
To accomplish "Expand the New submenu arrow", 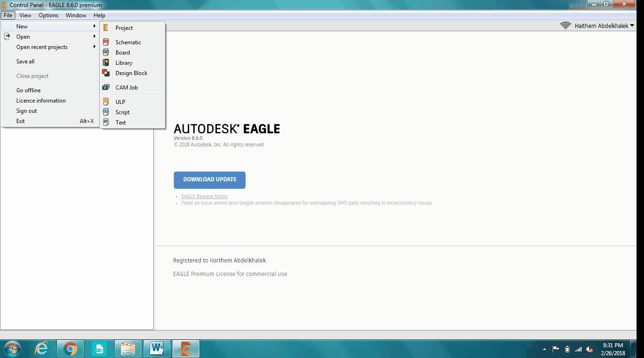I will click(x=94, y=26).
